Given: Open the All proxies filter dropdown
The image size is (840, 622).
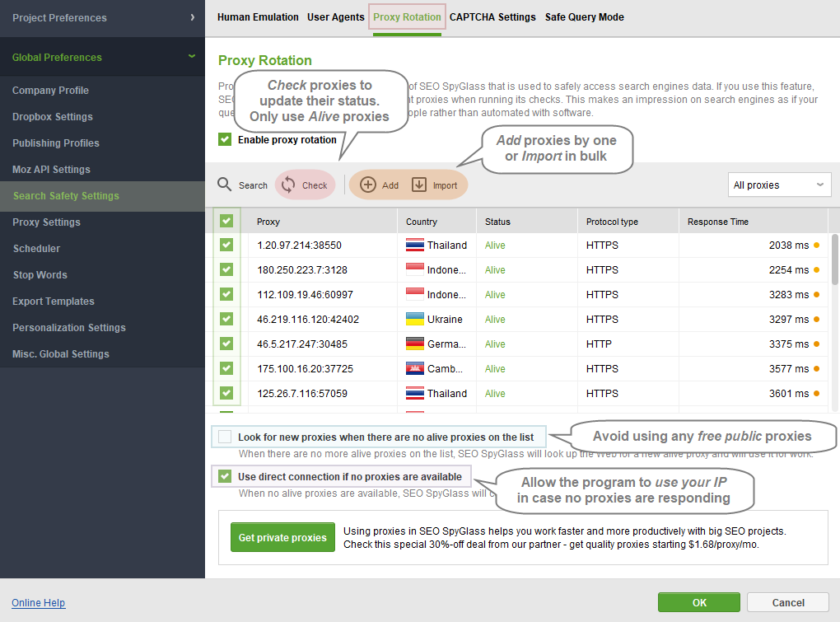Looking at the screenshot, I should tap(779, 185).
